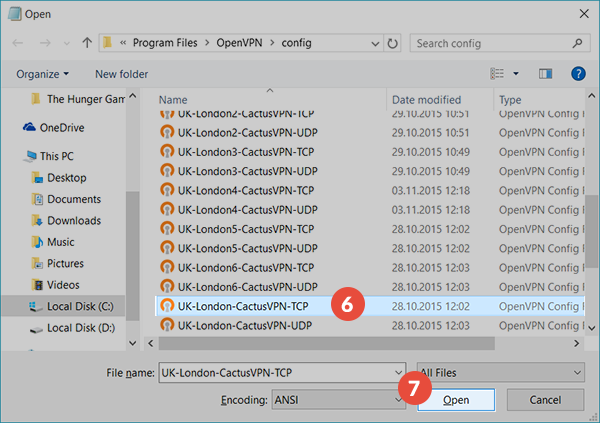This screenshot has height=423, width=600.
Task: Click the config breadcrumb
Action: (296, 43)
